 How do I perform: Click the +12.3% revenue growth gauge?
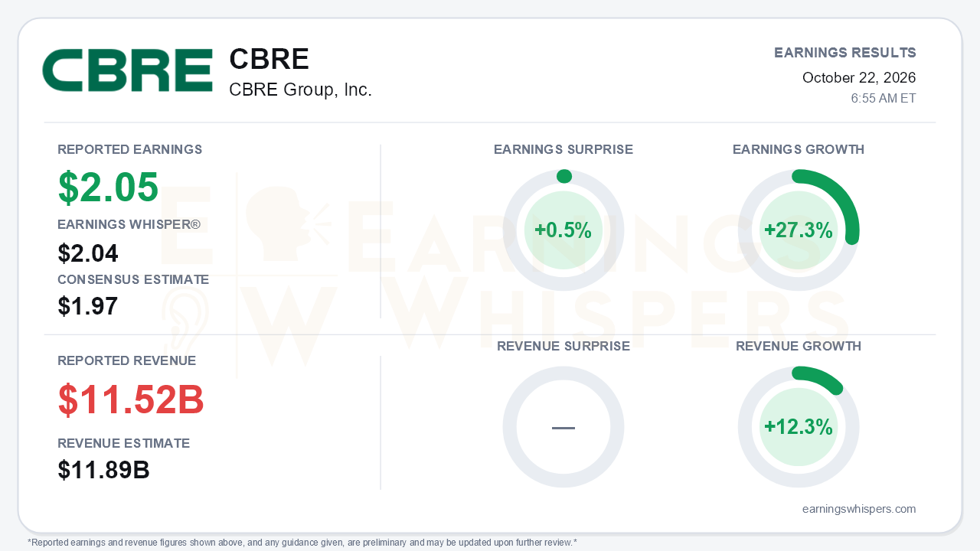[799, 427]
